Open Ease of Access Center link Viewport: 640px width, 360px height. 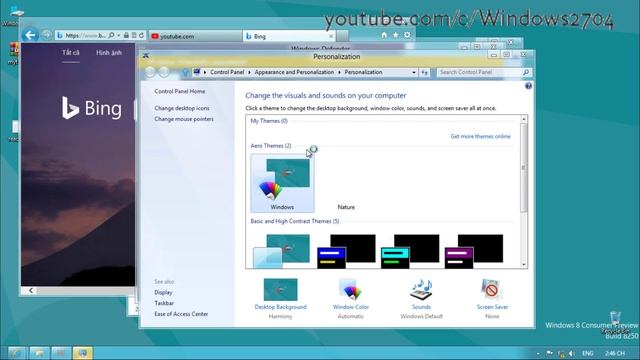coord(181,314)
